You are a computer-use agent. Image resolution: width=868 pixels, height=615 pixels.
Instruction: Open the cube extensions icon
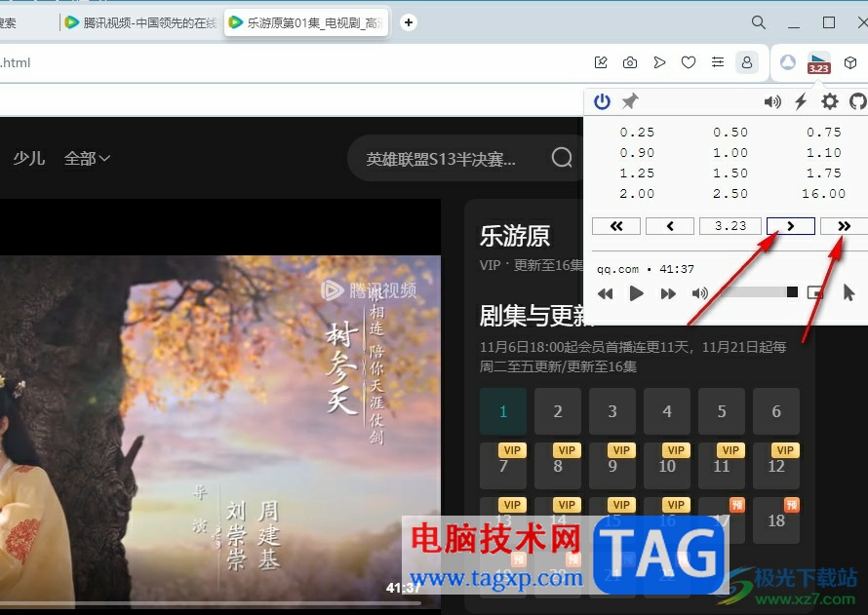[x=850, y=62]
